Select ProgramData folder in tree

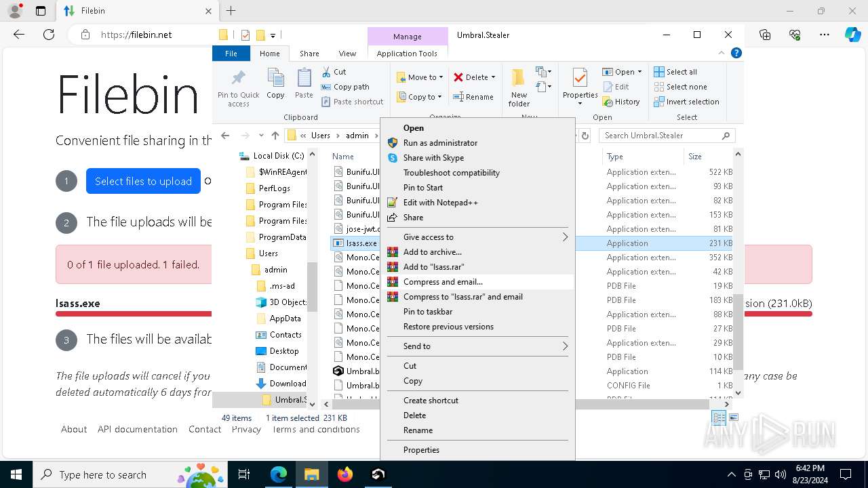pos(276,237)
